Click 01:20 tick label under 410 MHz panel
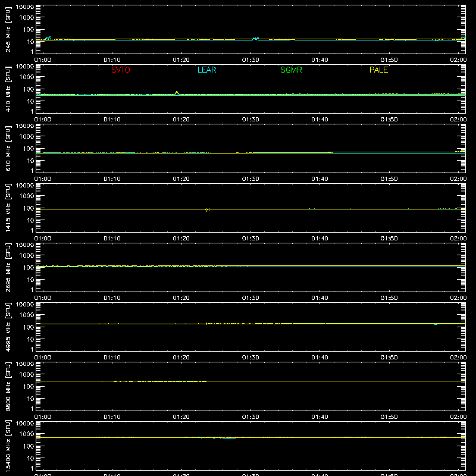This screenshot has width=476, height=476. point(181,120)
